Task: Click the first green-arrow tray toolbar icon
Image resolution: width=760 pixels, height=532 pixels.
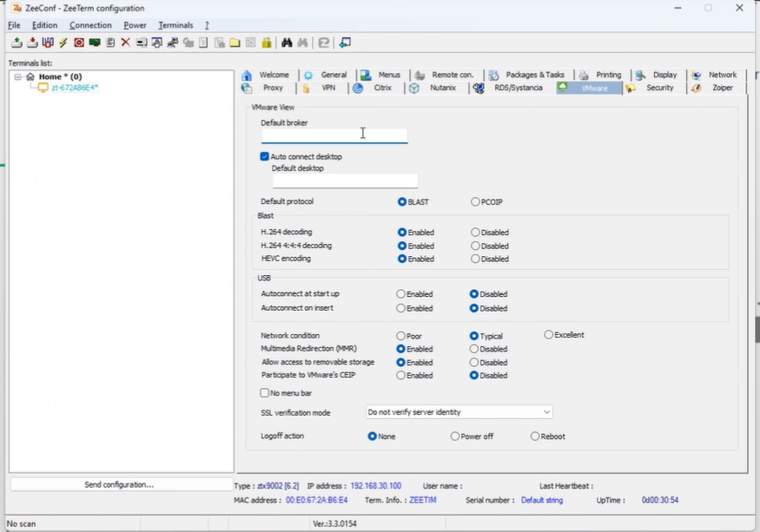Action: click(17, 43)
